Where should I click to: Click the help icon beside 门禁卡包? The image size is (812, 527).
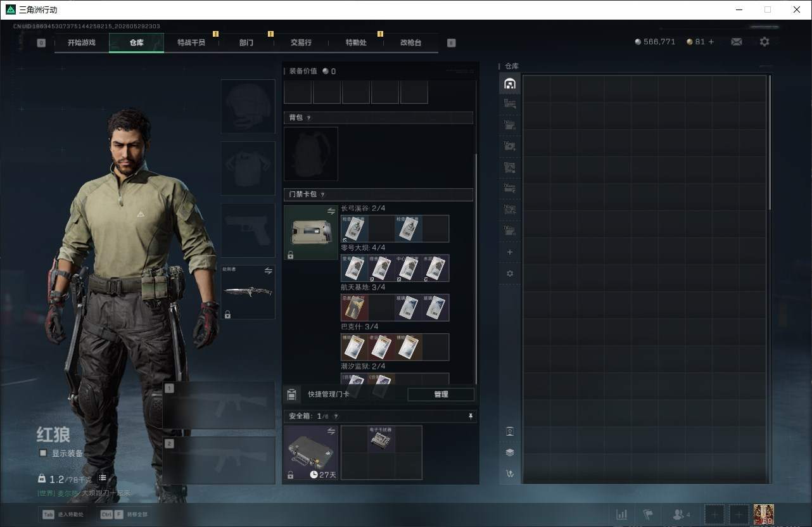click(322, 194)
